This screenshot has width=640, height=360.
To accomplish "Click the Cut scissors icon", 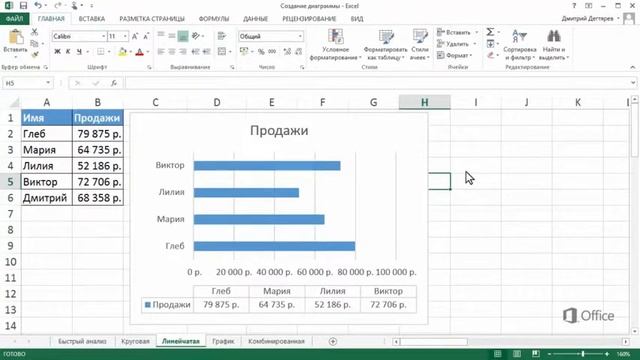I will pos(35,32).
